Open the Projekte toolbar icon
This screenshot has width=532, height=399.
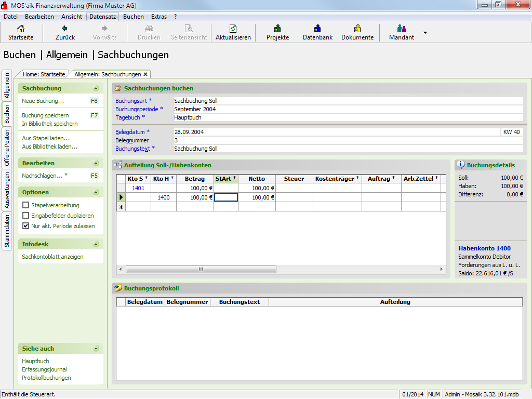[277, 29]
